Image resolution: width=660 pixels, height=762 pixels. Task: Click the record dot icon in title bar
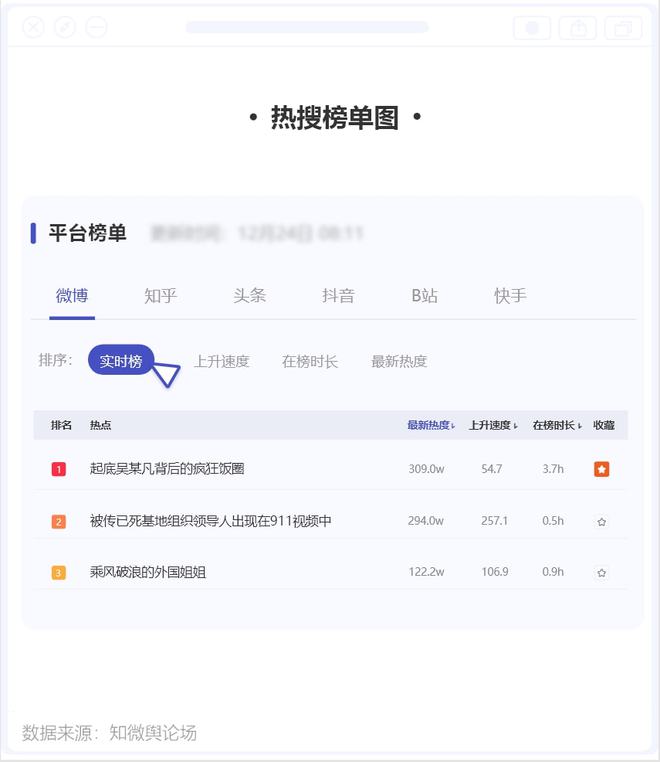click(532, 28)
